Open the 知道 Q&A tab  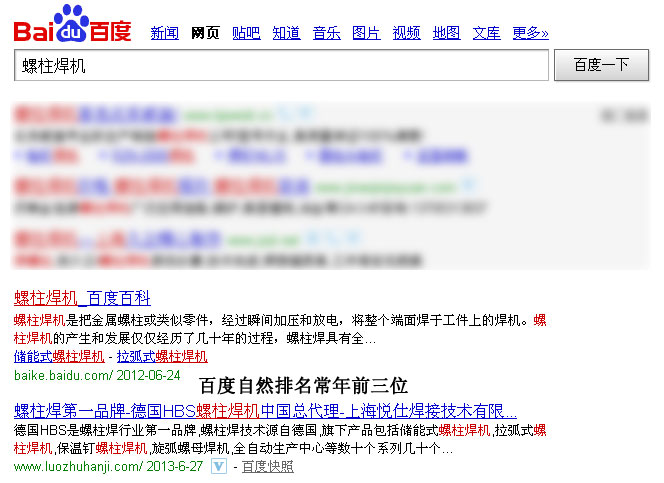[x=286, y=33]
